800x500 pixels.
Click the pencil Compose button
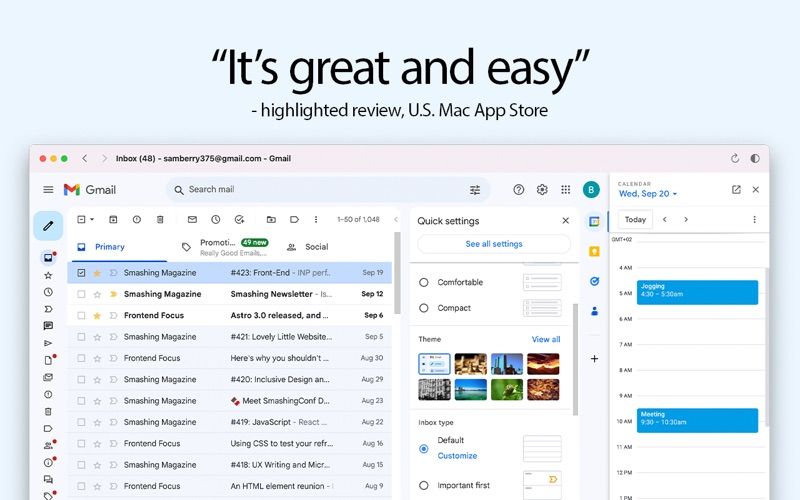tap(48, 226)
